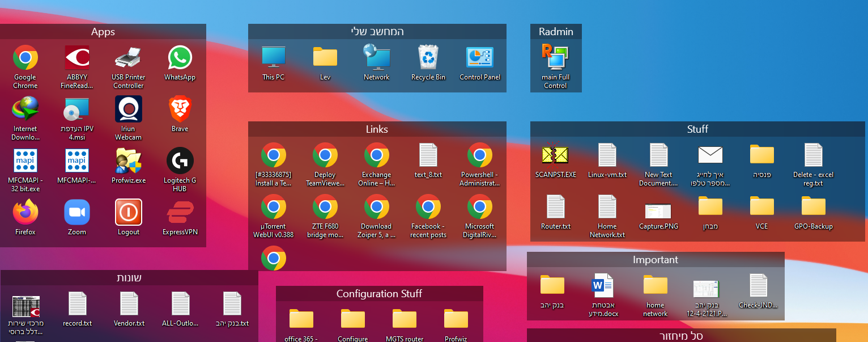868x342 pixels.
Task: Click the Exchange Online Chrome link
Action: (377, 155)
